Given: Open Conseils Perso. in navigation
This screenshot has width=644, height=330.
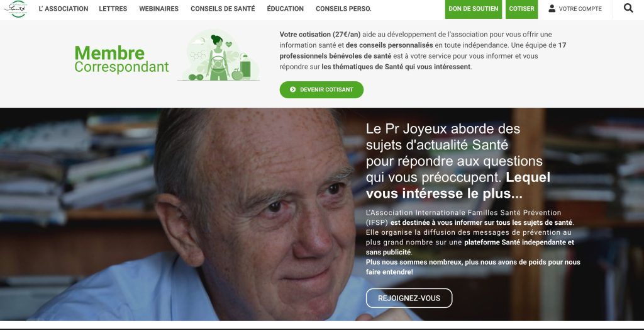Looking at the screenshot, I should pos(343,9).
